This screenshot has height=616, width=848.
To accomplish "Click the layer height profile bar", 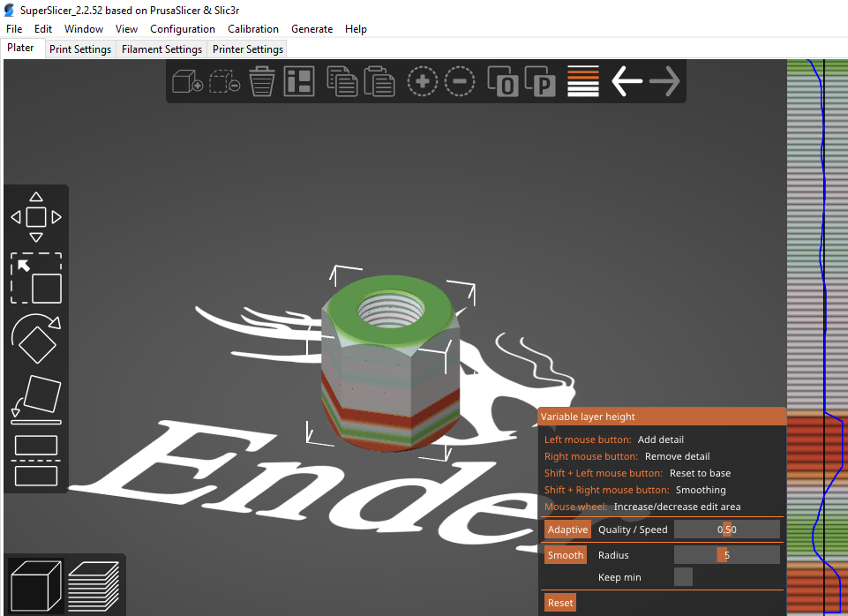I will click(x=817, y=337).
